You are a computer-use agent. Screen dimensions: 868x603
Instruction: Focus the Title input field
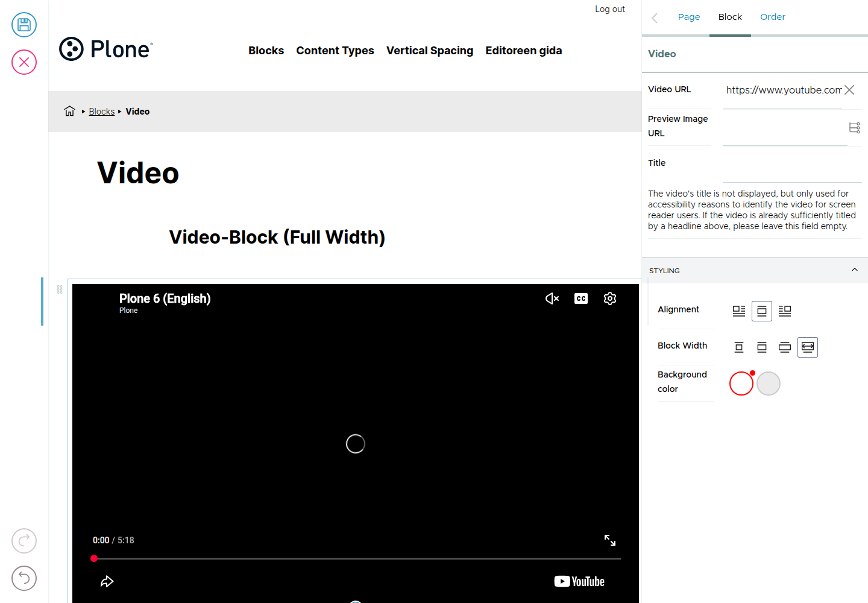tap(793, 164)
